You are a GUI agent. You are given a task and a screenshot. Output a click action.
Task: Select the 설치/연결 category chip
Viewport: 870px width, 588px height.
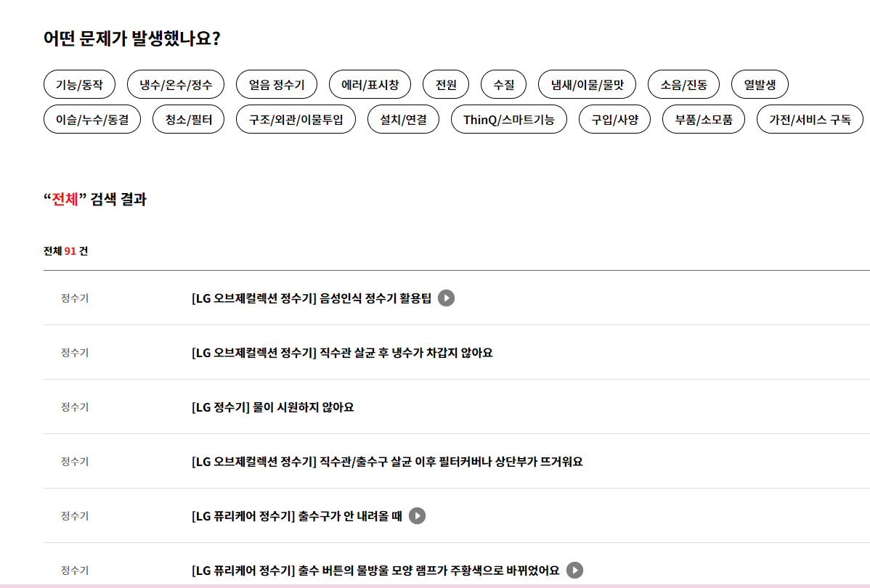[403, 119]
